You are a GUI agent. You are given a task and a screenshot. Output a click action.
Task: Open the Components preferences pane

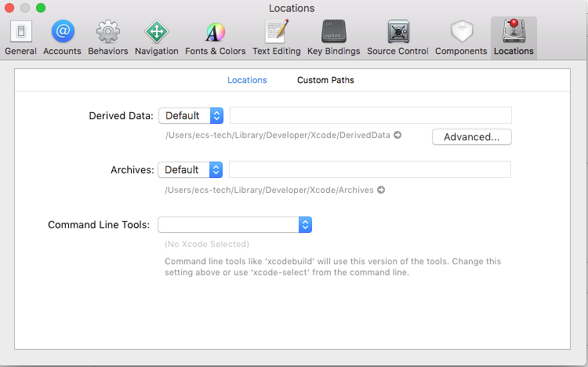click(461, 38)
